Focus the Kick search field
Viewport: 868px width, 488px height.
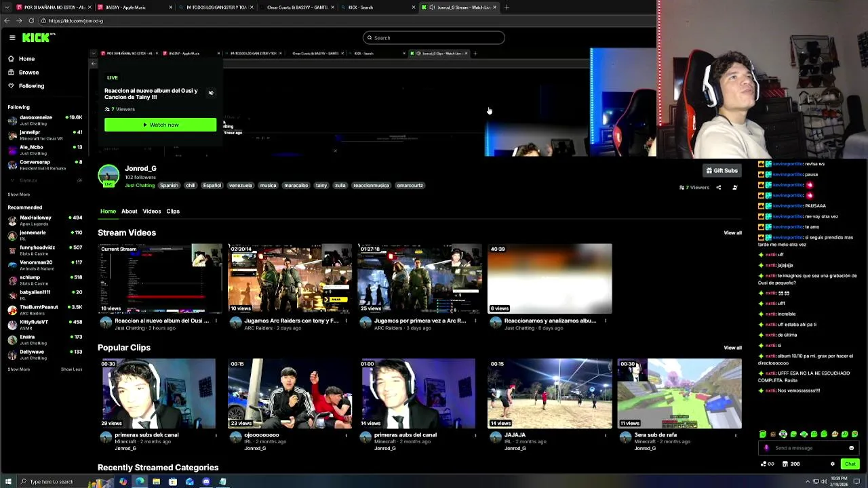[x=434, y=38]
